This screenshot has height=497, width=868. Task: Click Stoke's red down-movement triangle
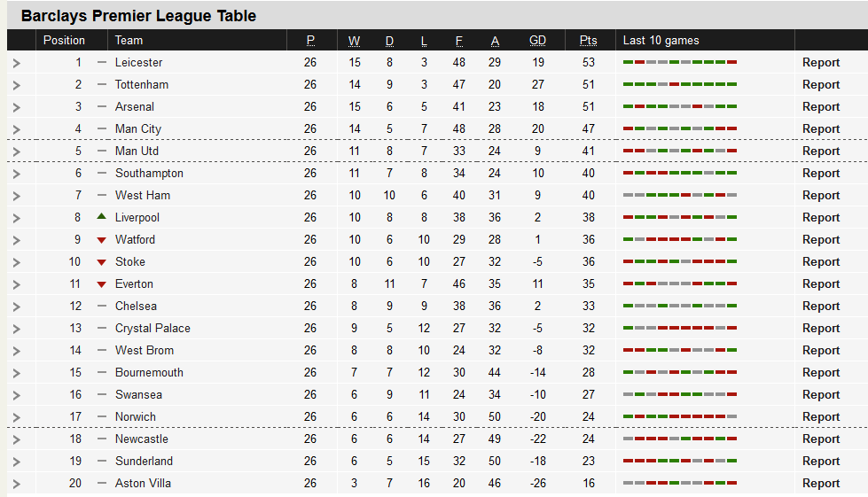click(101, 262)
